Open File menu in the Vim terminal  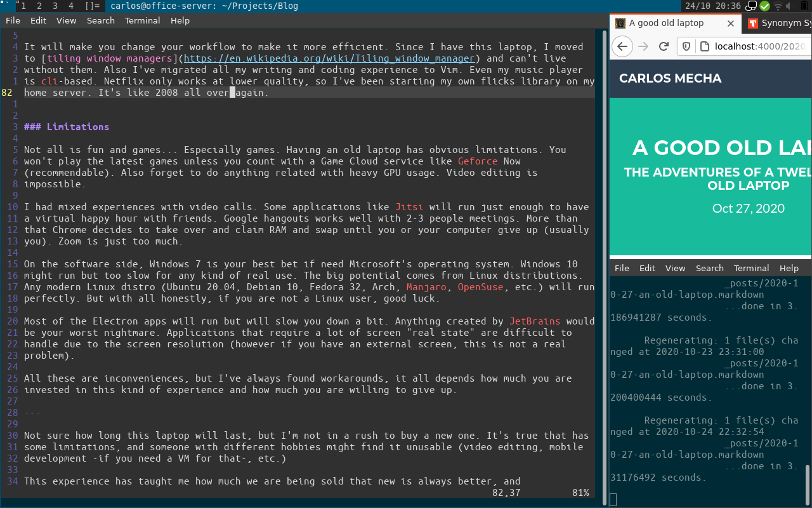(x=13, y=20)
